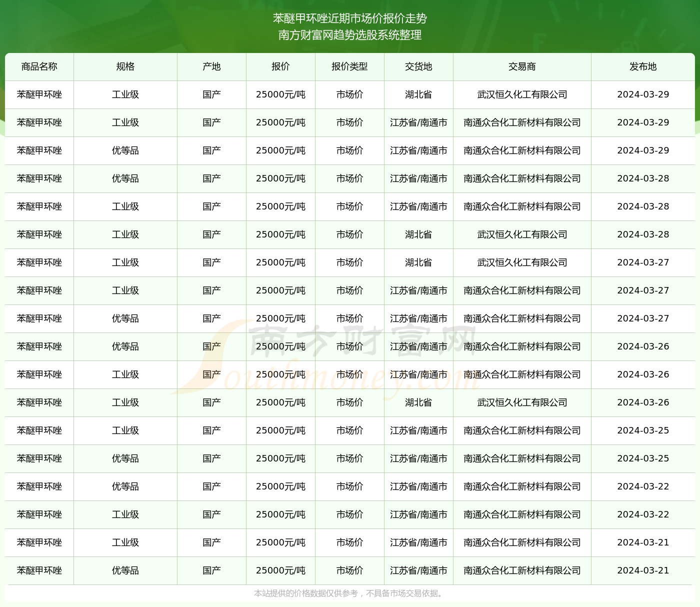The image size is (700, 607).
Task: Click 南通众合化工新材料有限公司 in the 2024-03-29 工业级 row
Action: point(522,122)
